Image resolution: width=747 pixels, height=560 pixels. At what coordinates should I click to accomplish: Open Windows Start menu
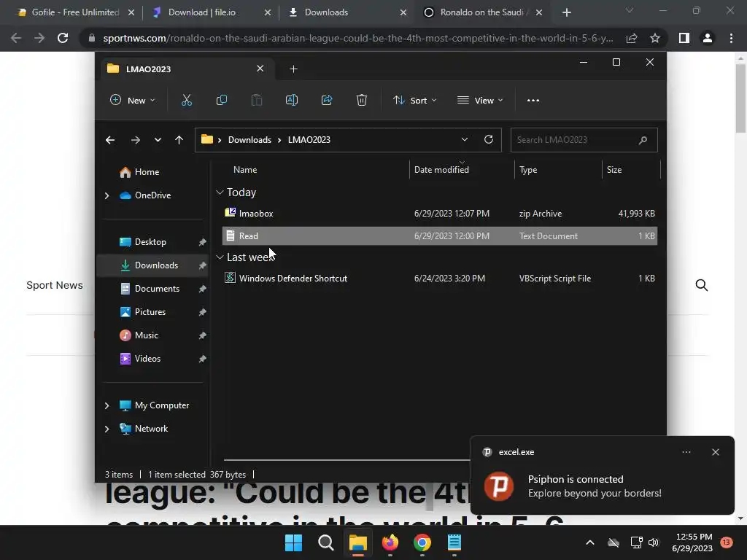click(293, 542)
